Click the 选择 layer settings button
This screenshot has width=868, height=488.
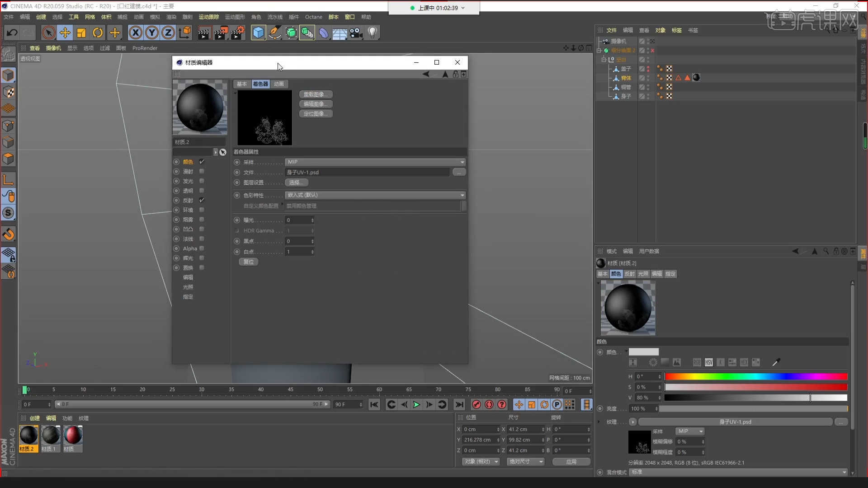297,183
